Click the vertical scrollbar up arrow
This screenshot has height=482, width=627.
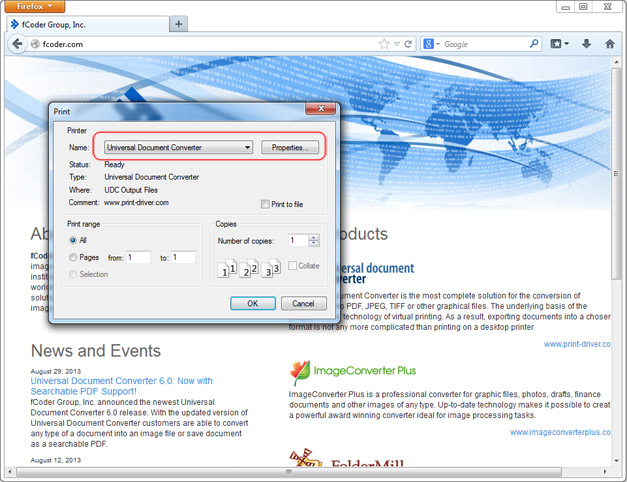(x=616, y=62)
